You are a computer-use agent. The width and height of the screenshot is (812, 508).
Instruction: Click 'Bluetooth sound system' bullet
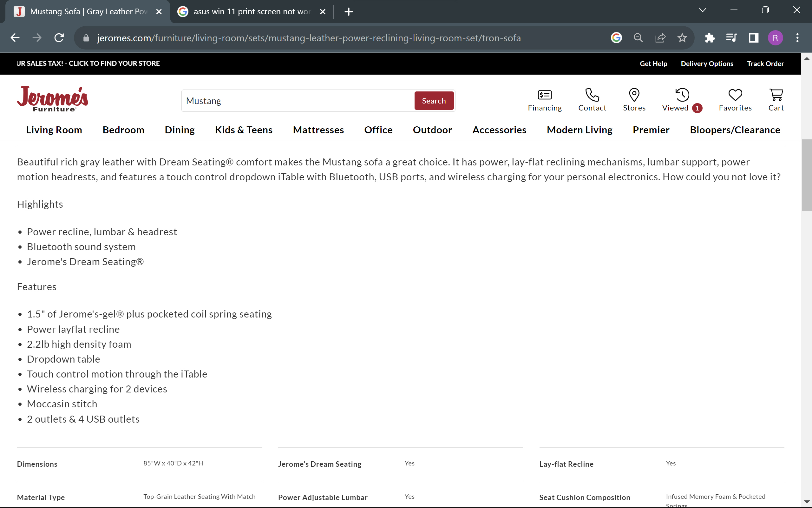tap(81, 247)
